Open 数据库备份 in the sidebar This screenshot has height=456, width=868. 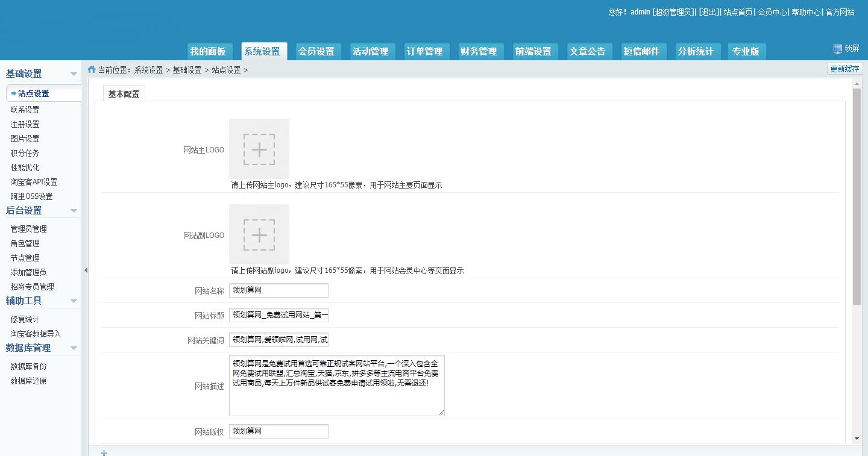coord(28,366)
